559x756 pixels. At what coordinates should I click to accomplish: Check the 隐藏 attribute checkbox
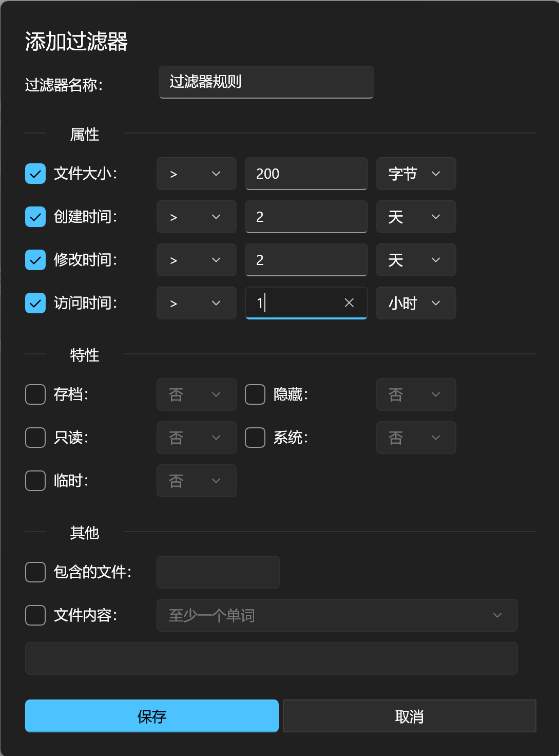click(x=255, y=394)
